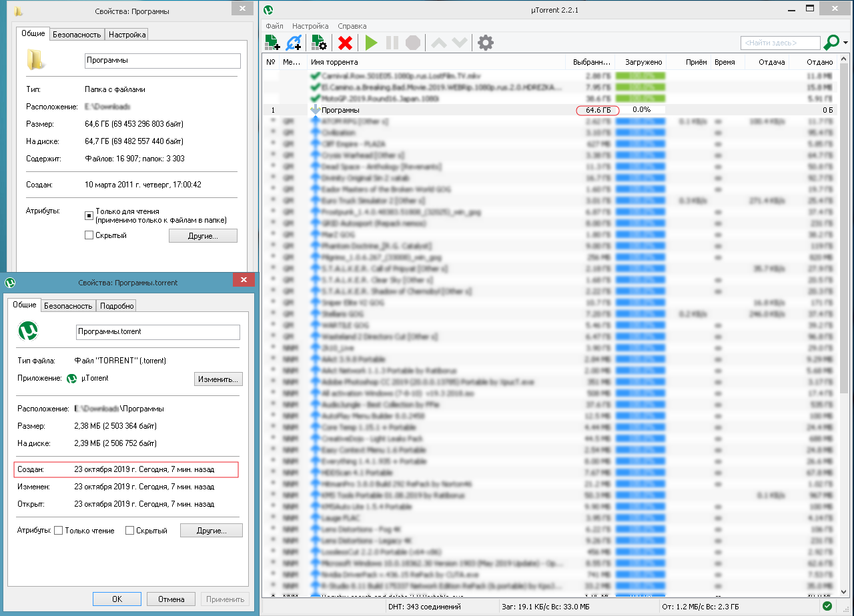Click the folder icon in Свойства: Программы
This screenshot has height=616, width=854.
[37, 59]
